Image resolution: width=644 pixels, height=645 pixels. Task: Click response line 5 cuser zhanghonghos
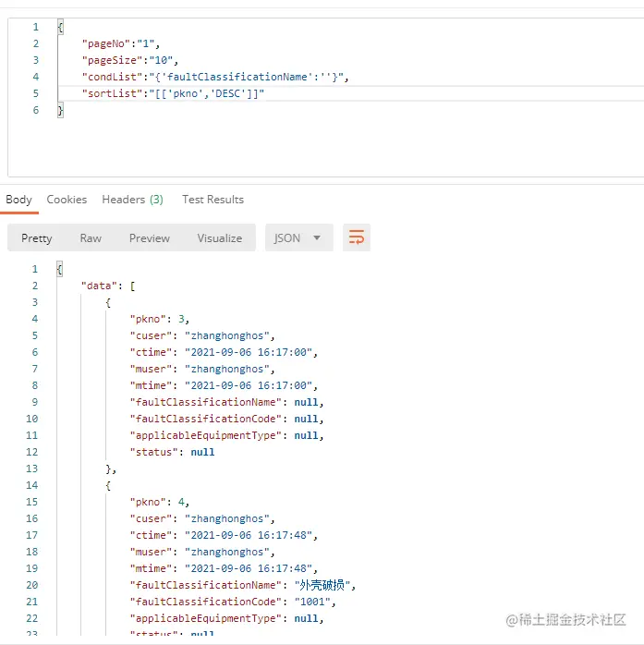point(202,336)
